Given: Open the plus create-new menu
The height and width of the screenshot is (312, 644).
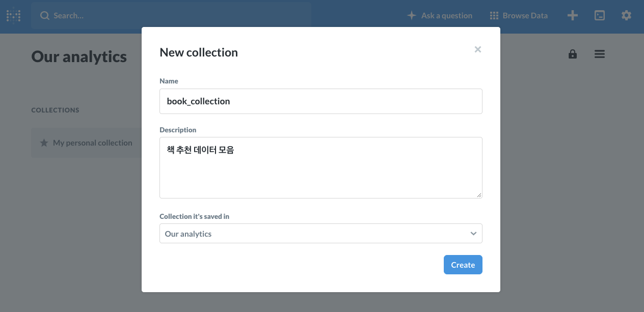Looking at the screenshot, I should (x=573, y=16).
